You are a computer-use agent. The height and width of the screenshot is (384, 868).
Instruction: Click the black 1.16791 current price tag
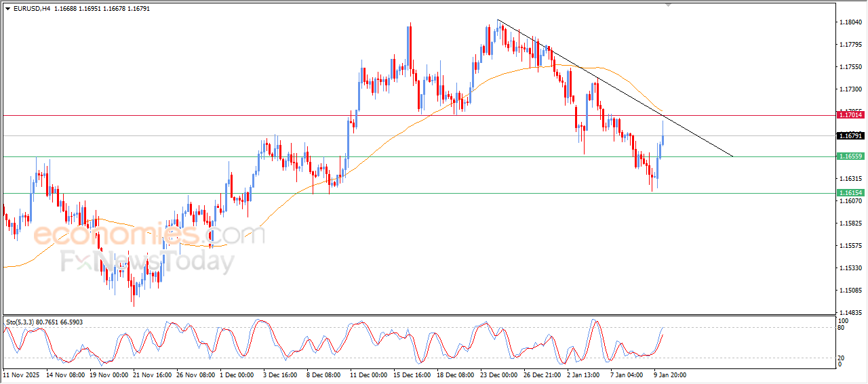(x=850, y=136)
